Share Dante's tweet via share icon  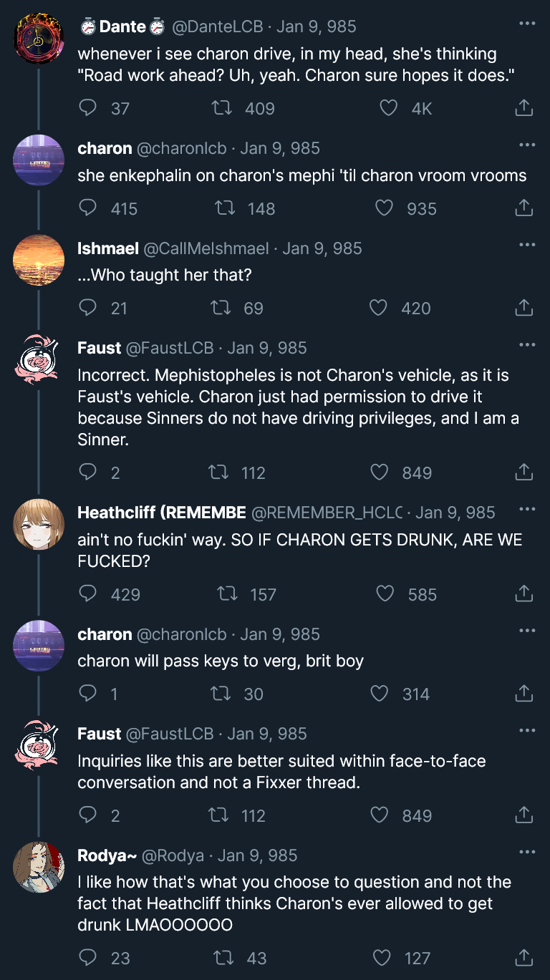(x=524, y=108)
